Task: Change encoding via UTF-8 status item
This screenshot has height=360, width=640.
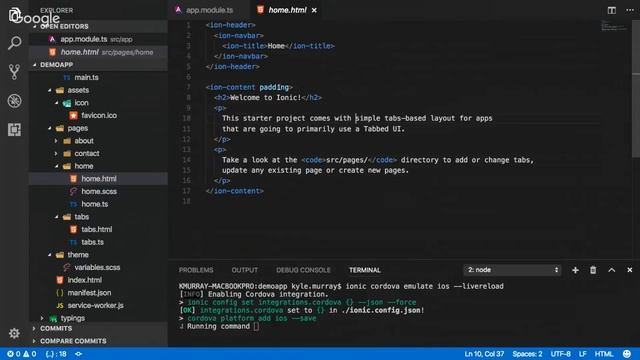Action: click(x=560, y=354)
